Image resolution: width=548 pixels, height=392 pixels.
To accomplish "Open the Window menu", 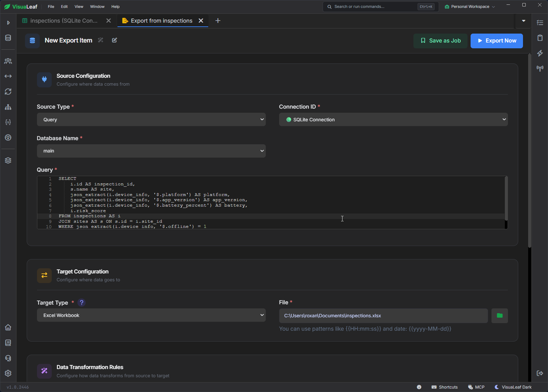I will (97, 7).
